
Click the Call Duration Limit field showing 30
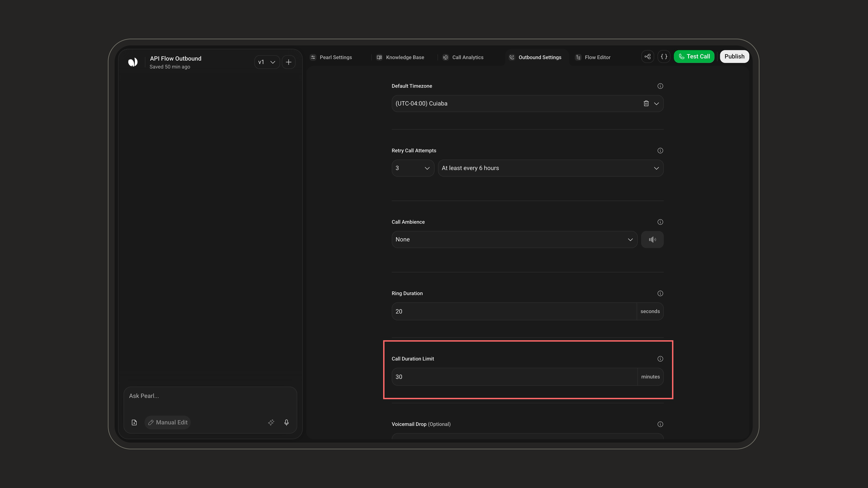click(514, 377)
